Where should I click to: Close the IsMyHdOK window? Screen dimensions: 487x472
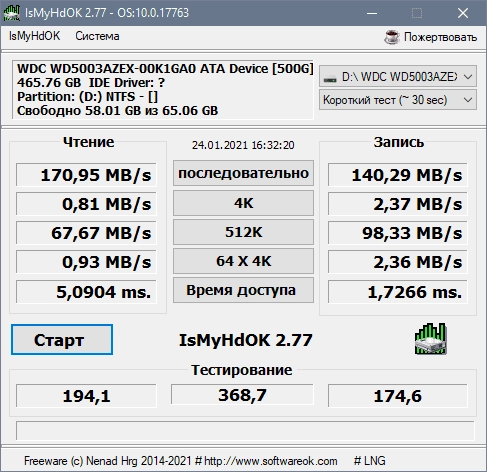(x=463, y=13)
